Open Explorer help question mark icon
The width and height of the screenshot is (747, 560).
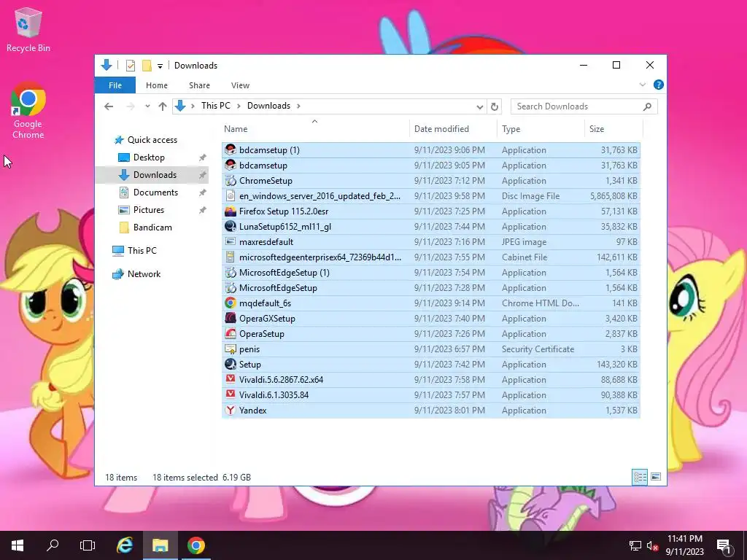tap(659, 85)
